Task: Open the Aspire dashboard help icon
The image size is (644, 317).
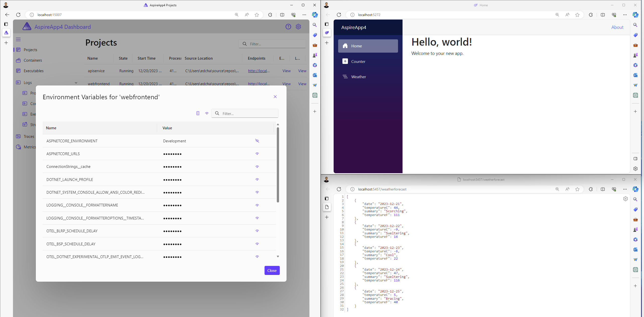Action: 288,27
